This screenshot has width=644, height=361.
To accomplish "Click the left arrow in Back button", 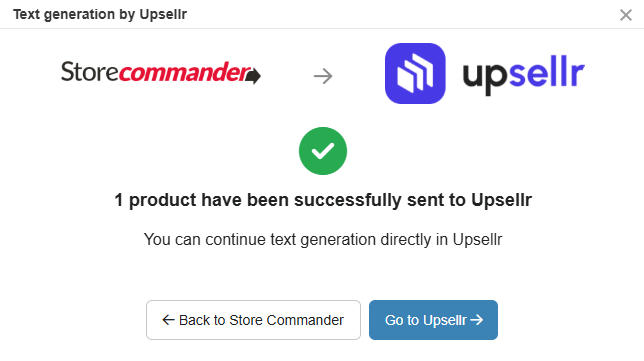I will click(x=168, y=320).
